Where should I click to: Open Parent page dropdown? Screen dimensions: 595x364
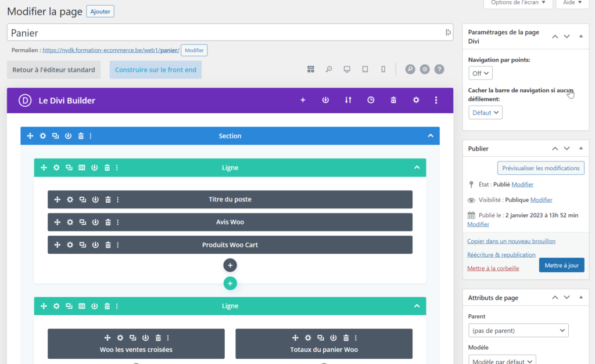pyautogui.click(x=518, y=331)
